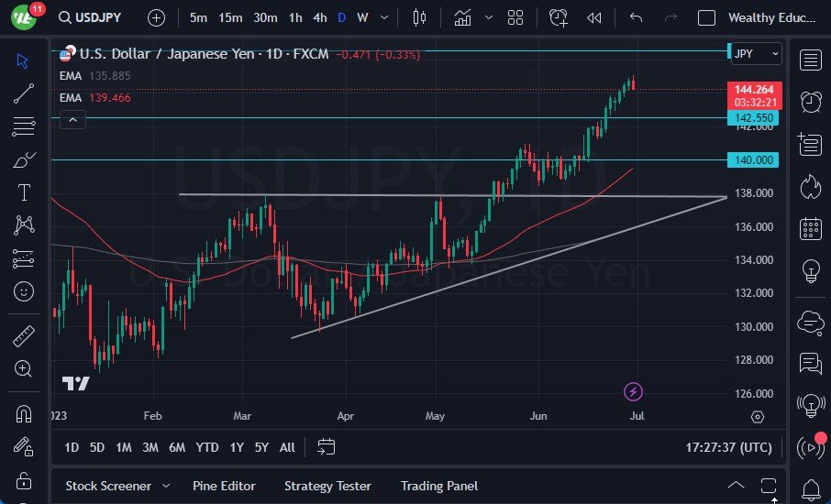Start Bar Replay mode
Screen dimensions: 831x504
(x=594, y=17)
